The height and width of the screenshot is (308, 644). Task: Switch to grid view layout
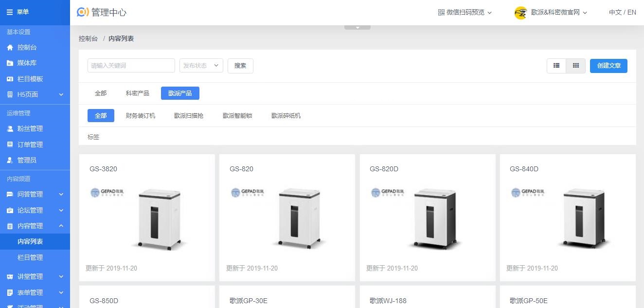(x=576, y=66)
